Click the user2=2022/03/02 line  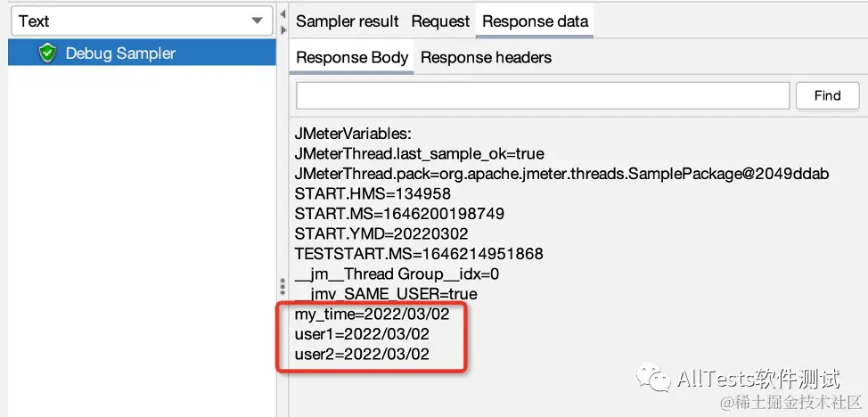tap(362, 354)
